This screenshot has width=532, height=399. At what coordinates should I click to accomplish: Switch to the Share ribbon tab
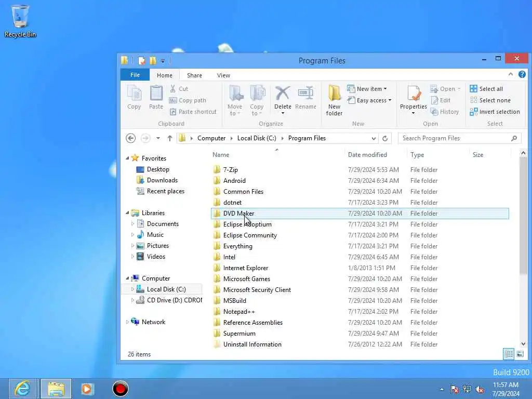(x=194, y=75)
